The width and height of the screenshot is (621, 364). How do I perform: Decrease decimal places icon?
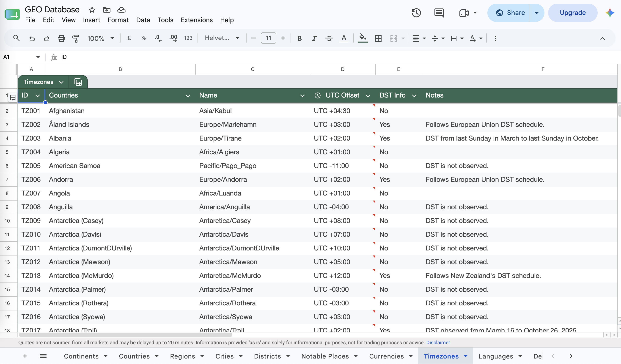[x=158, y=38]
